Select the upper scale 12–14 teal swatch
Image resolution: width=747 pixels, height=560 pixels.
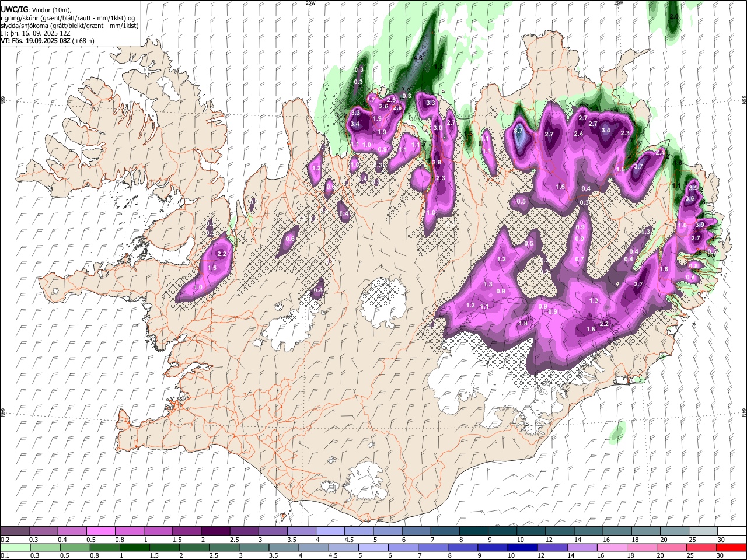(x=560, y=531)
